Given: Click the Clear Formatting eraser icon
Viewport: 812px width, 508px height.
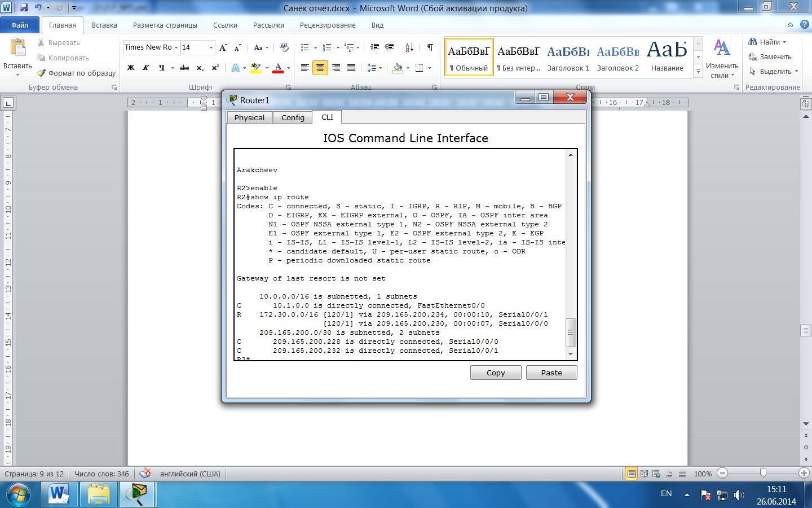Looking at the screenshot, I should pos(284,47).
